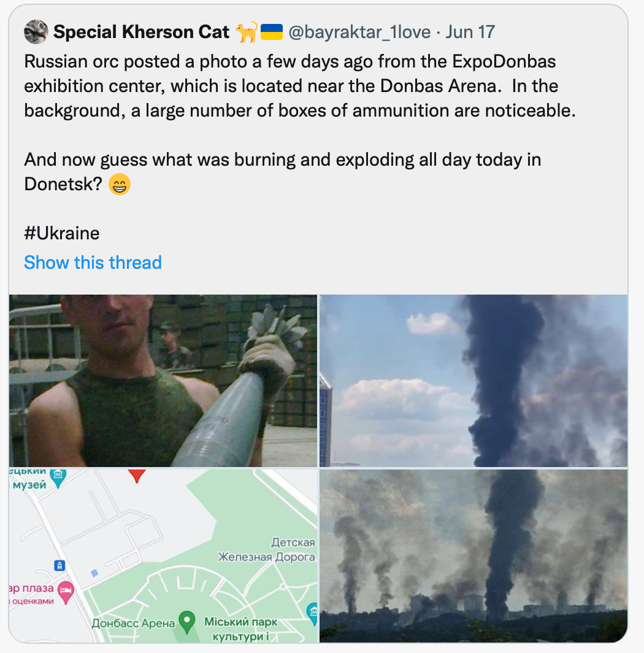Open the single black smoke column photo
Viewport: 644px width, 653px height.
[x=473, y=381]
